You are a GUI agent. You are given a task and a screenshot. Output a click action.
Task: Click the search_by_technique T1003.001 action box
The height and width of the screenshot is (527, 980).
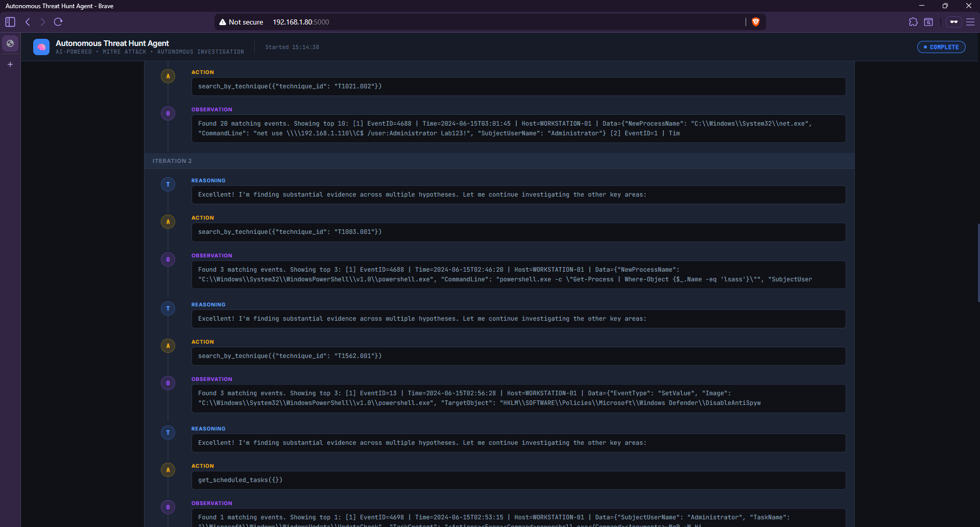pyautogui.click(x=518, y=232)
